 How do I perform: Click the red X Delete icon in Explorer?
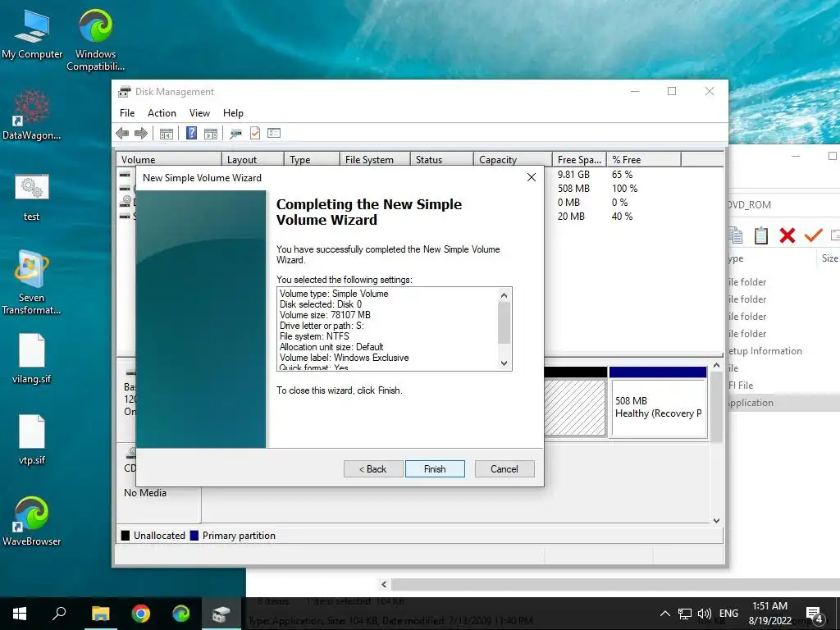pos(787,235)
